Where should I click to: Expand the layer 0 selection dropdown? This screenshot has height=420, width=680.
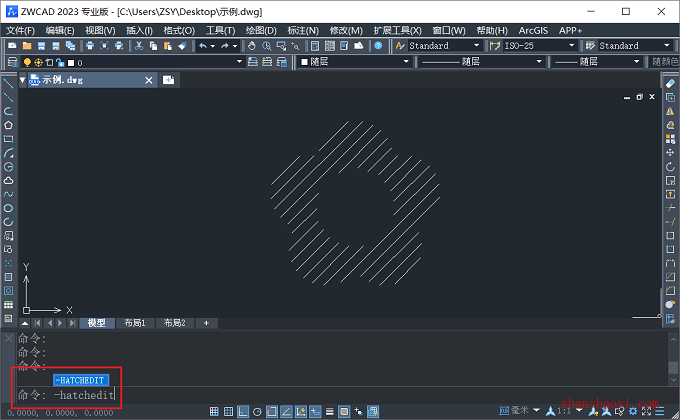pyautogui.click(x=239, y=62)
